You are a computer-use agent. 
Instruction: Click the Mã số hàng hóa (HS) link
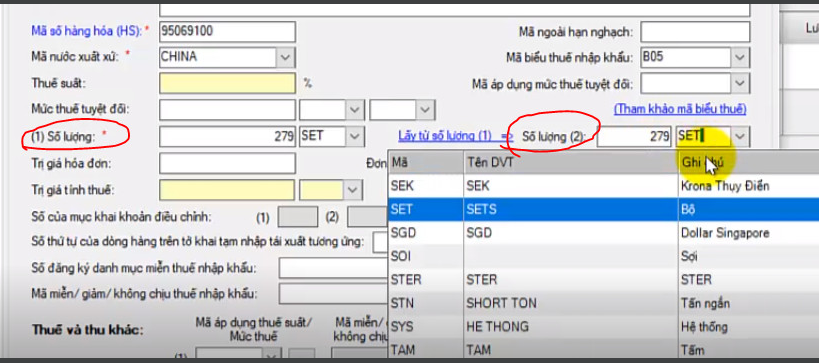click(87, 31)
